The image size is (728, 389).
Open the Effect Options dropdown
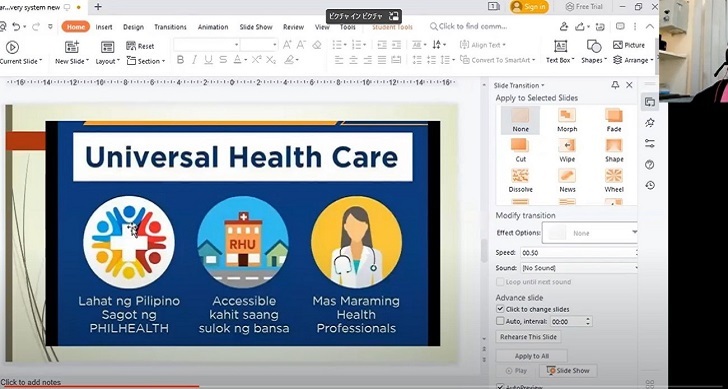(589, 233)
